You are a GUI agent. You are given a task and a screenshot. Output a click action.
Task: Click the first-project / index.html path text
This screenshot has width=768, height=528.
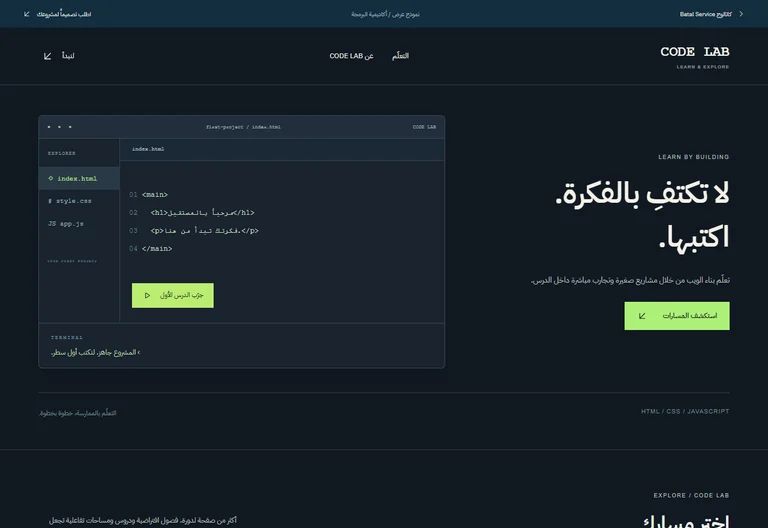coord(243,127)
